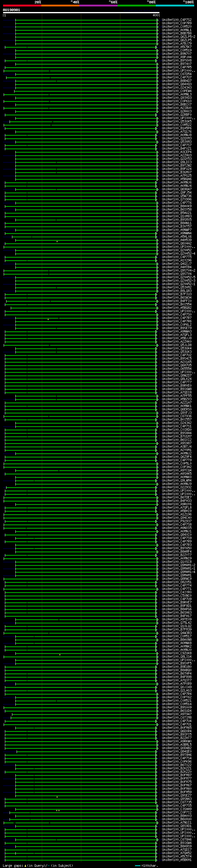Select the UniRef100_A3CEP4 hit
Screen dimensions: 197x868
(177, 152)
